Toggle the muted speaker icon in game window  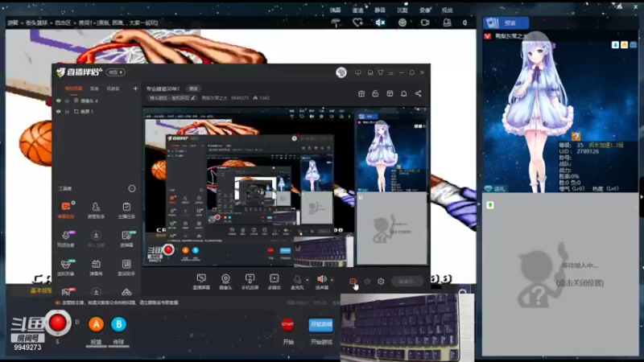pos(380,23)
